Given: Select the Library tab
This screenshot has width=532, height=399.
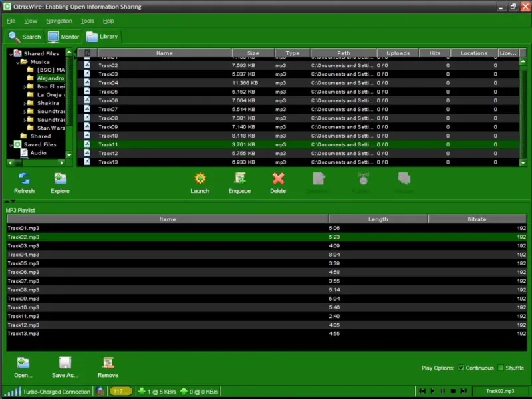Looking at the screenshot, I should pos(102,37).
